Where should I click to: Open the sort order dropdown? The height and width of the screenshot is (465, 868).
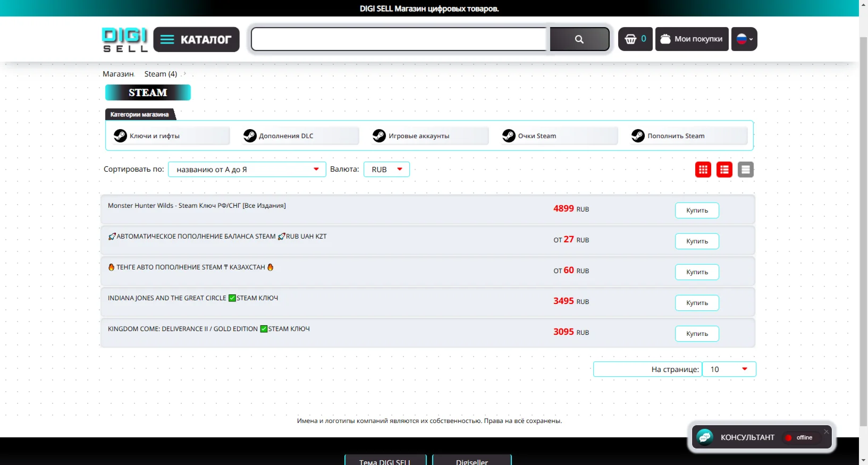click(247, 170)
